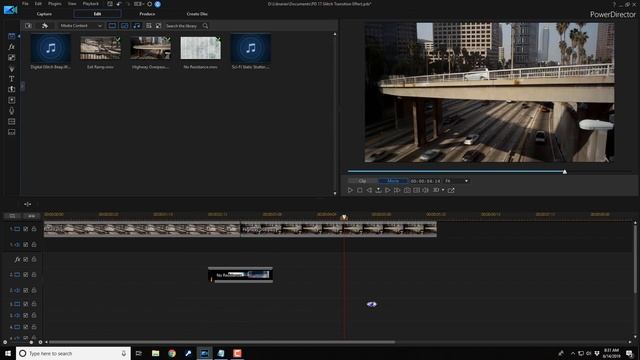
Task: Toggle enable checkbox for audio track 1
Action: tap(25, 244)
